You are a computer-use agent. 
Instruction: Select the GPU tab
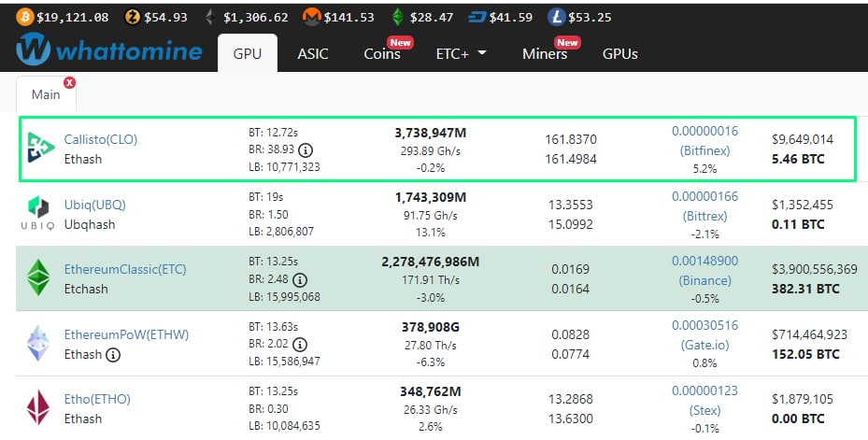pyautogui.click(x=248, y=53)
